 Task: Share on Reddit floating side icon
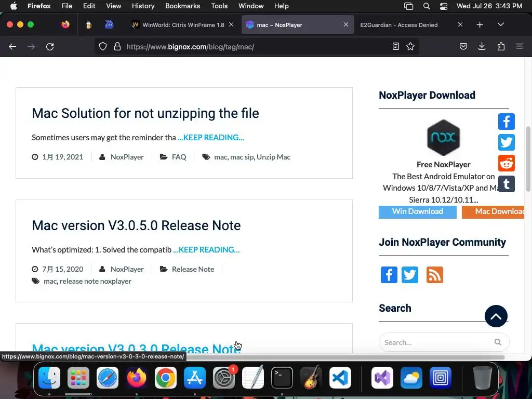[x=506, y=163]
